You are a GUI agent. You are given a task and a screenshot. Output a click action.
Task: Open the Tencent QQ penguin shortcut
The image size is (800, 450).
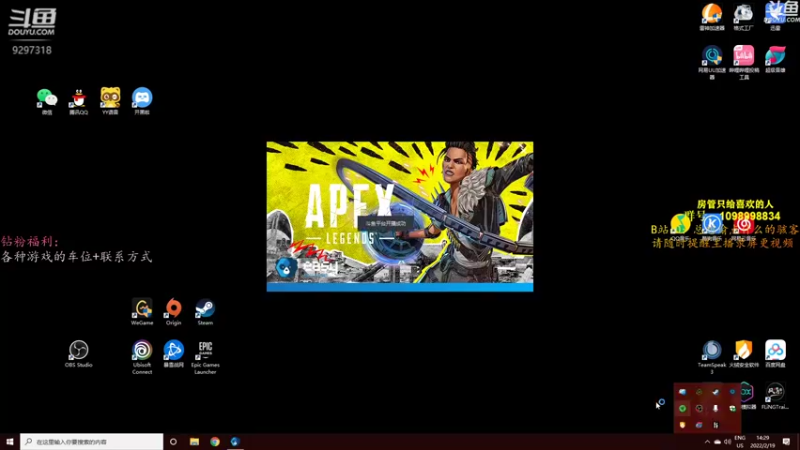click(x=79, y=101)
